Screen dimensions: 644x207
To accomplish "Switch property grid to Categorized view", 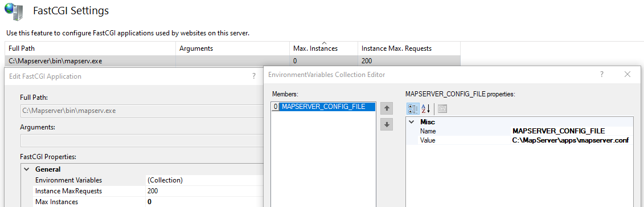I will [x=412, y=109].
